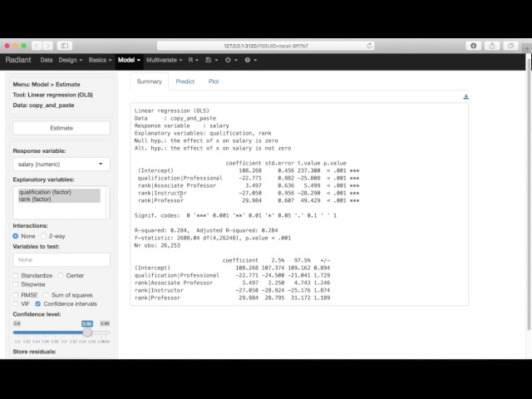
Task: Click the Estimate button
Action: pyautogui.click(x=62, y=128)
